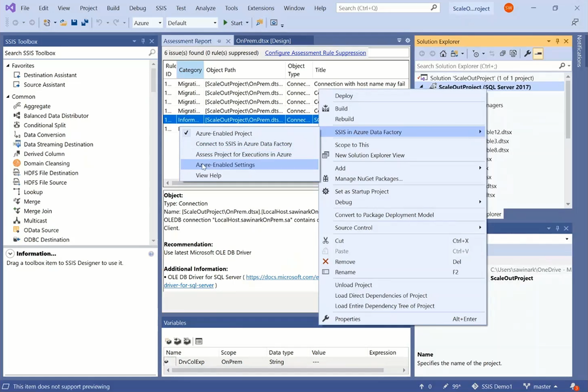Choose Azure-Enabled Settings from submenu

point(250,165)
